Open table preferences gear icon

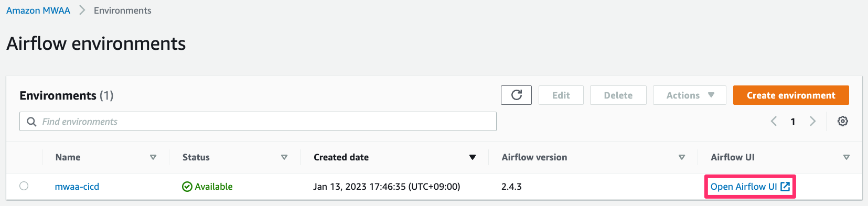[843, 121]
